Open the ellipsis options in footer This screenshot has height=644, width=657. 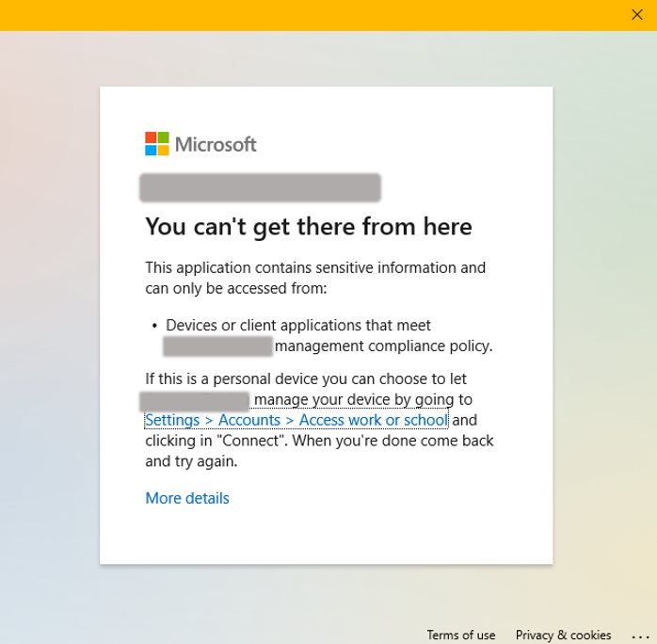click(x=640, y=636)
